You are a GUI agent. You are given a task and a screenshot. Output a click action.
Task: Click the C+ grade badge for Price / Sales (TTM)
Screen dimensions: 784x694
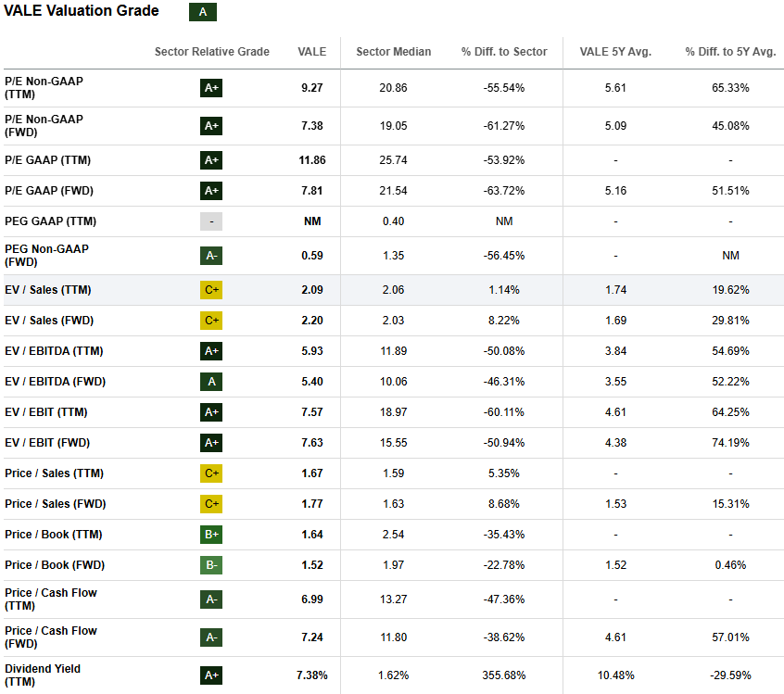211,473
